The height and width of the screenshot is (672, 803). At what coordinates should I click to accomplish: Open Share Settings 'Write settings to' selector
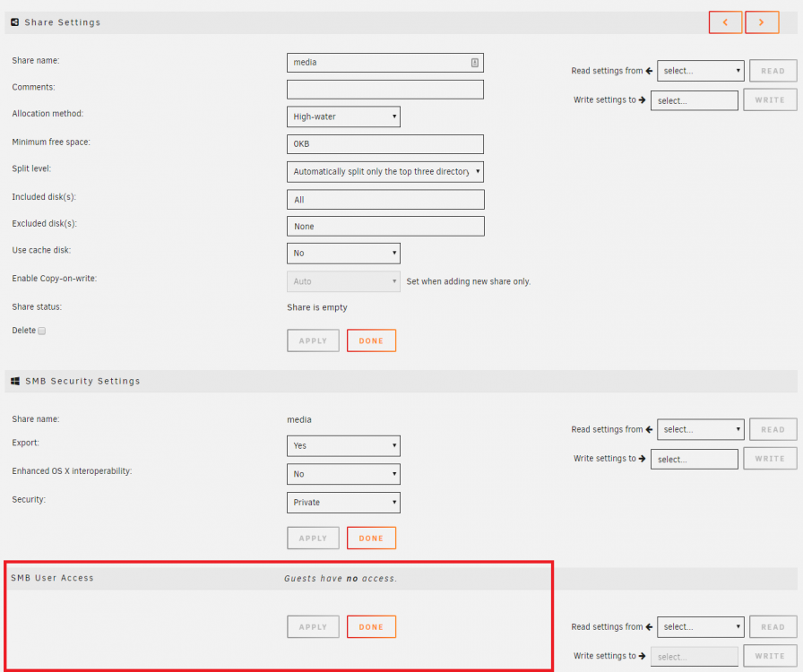pos(694,100)
